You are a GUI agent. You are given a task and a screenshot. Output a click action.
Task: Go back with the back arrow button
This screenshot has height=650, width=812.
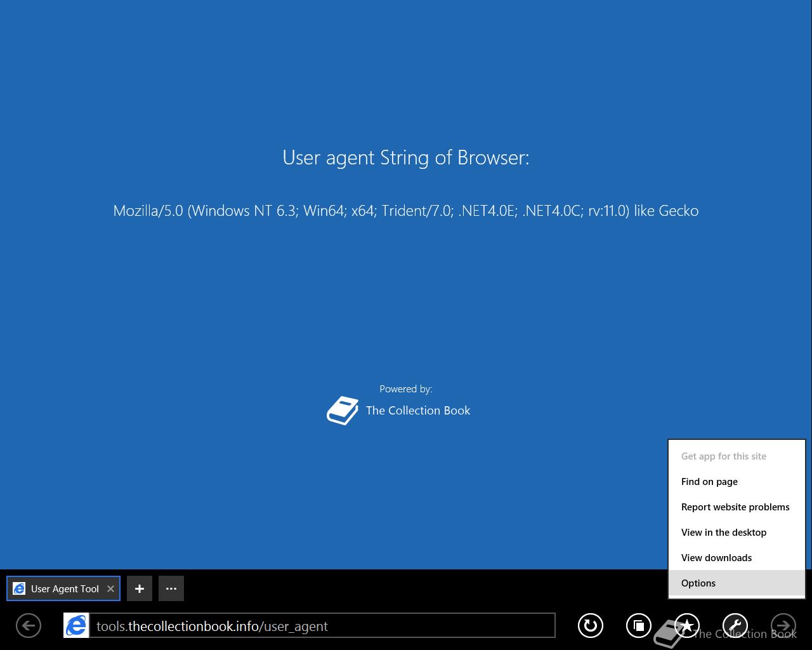pos(29,626)
